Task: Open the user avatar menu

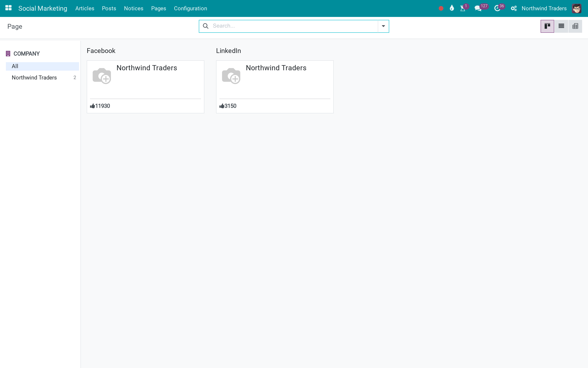Action: 577,8
